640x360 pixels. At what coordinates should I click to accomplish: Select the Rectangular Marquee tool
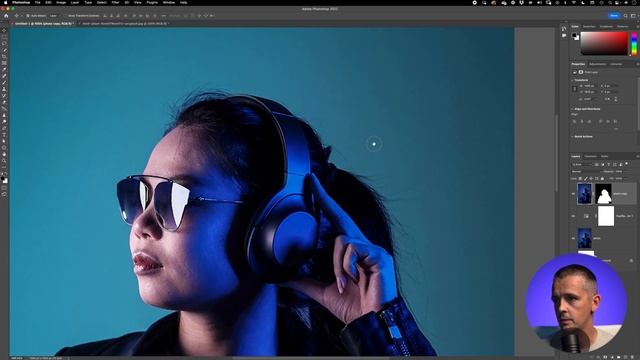[4, 37]
